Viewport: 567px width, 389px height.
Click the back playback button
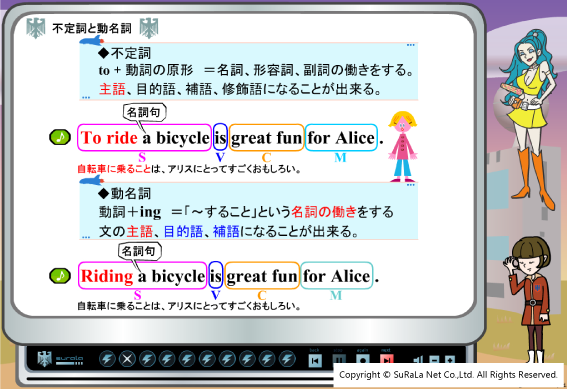315,360
